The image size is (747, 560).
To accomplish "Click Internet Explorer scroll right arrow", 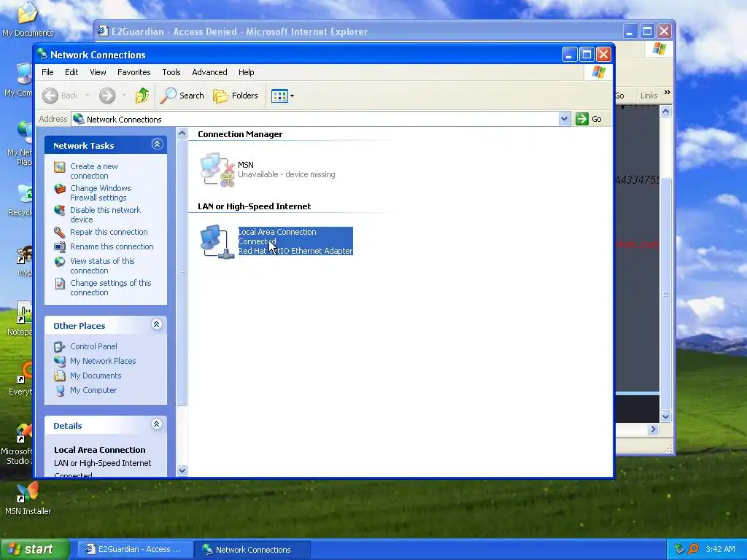I will point(653,429).
